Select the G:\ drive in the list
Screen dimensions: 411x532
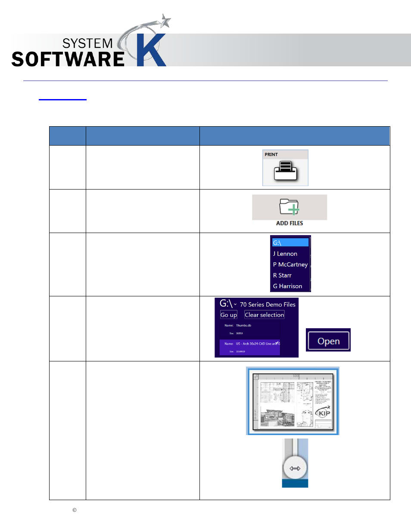(290, 243)
